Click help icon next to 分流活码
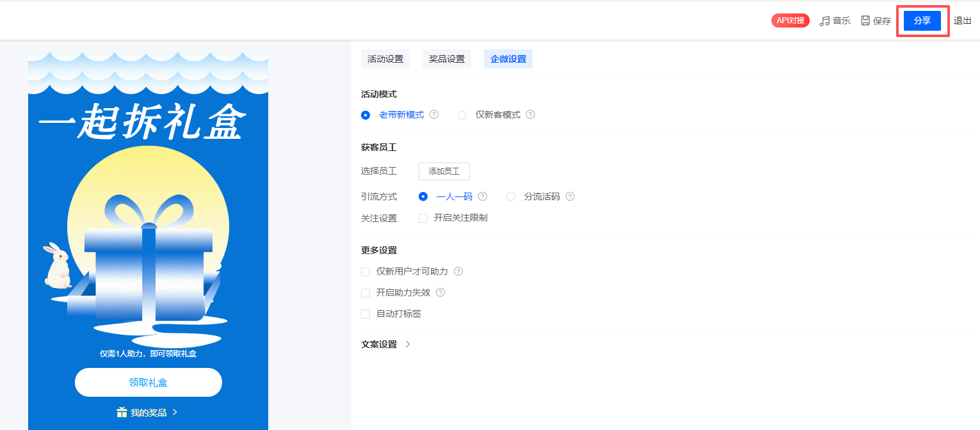Screen dimensions: 980x430 click(x=570, y=196)
